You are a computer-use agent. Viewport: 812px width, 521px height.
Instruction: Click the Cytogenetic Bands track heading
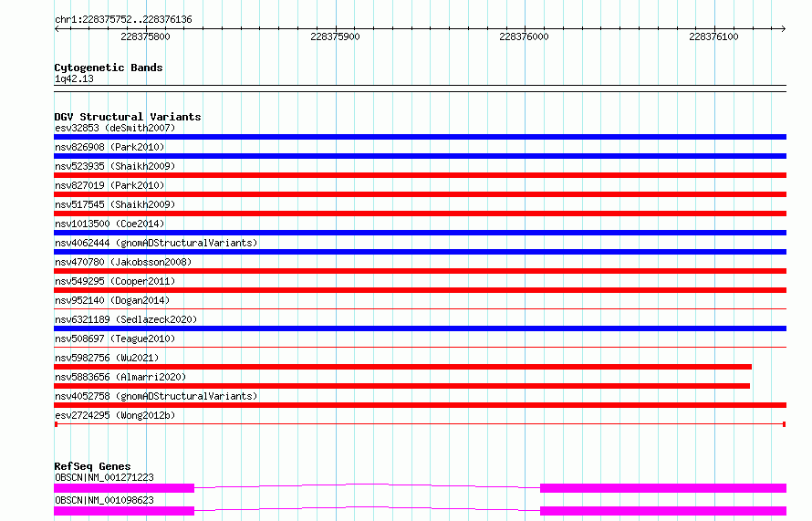pos(109,68)
